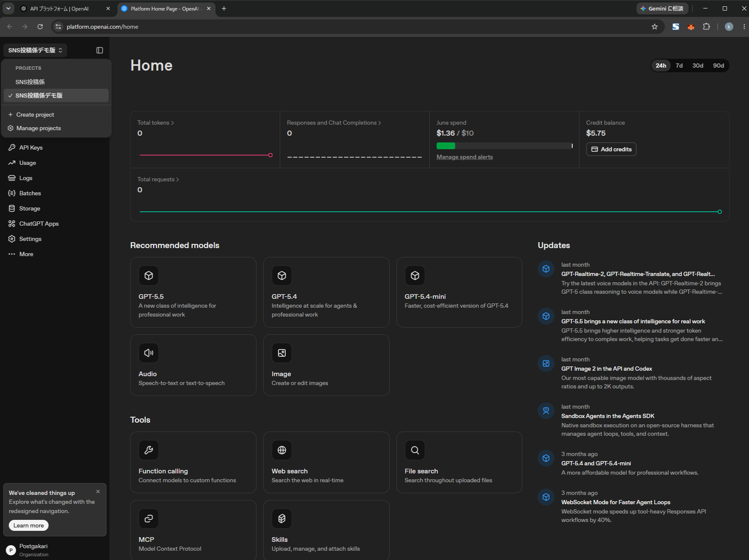The image size is (749, 560).
Task: Click the Add credits button
Action: click(x=611, y=149)
